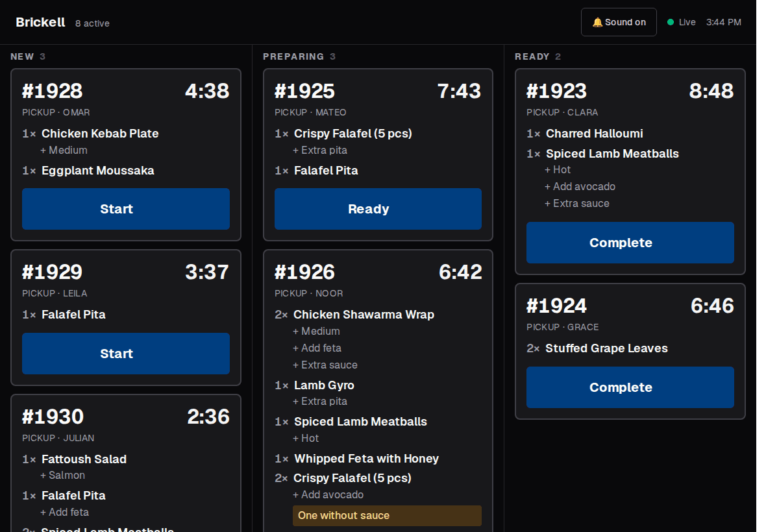Image resolution: width=766 pixels, height=532 pixels.
Task: Click the bell icon in Sound button
Action: pos(597,23)
